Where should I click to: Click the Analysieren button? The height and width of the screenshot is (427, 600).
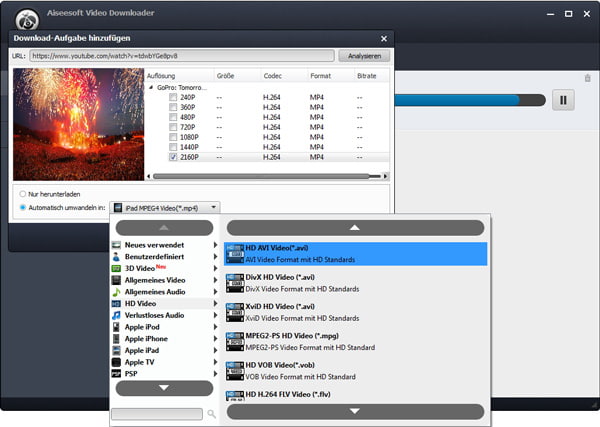coord(364,56)
